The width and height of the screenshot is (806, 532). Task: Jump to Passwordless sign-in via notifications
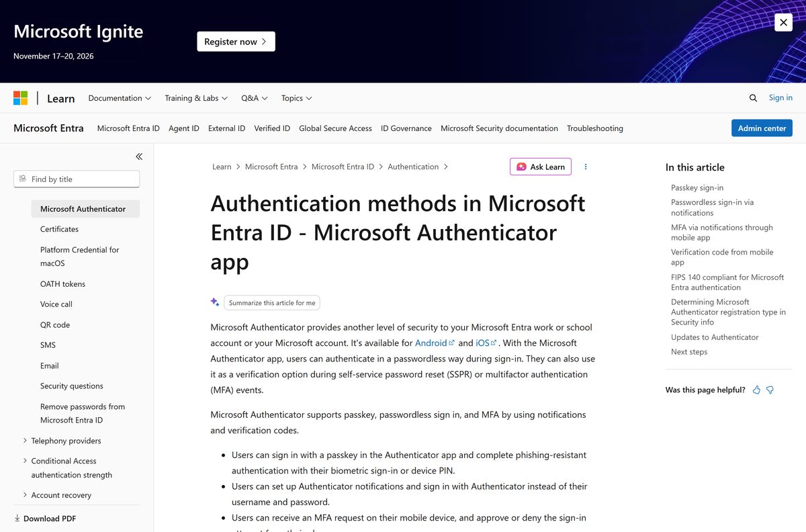point(712,208)
